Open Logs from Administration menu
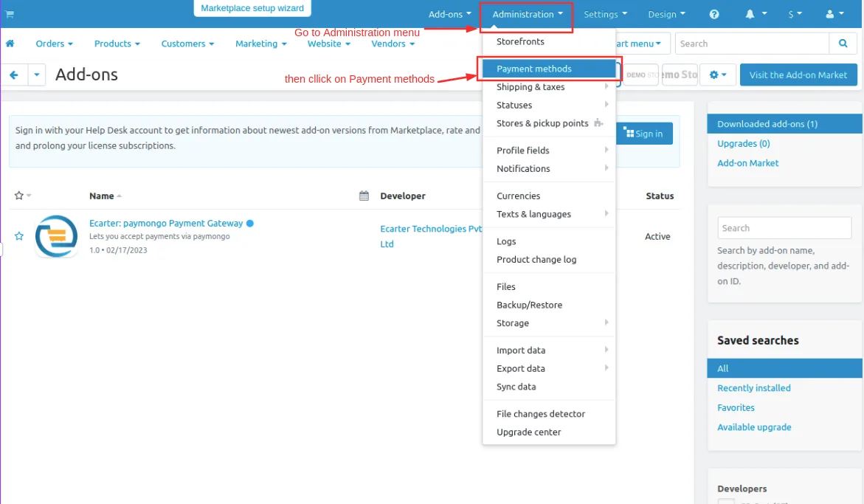 coord(549,241)
